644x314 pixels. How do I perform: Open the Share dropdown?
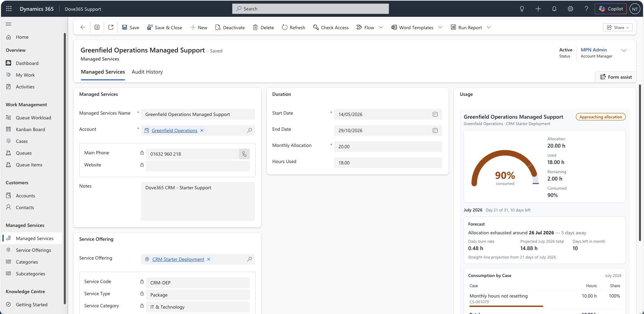coord(618,27)
